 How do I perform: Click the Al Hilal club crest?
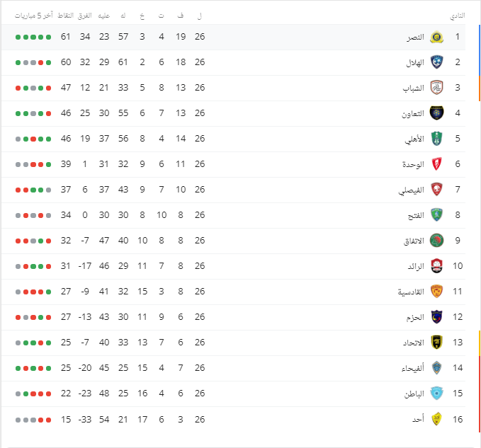pyautogui.click(x=436, y=62)
